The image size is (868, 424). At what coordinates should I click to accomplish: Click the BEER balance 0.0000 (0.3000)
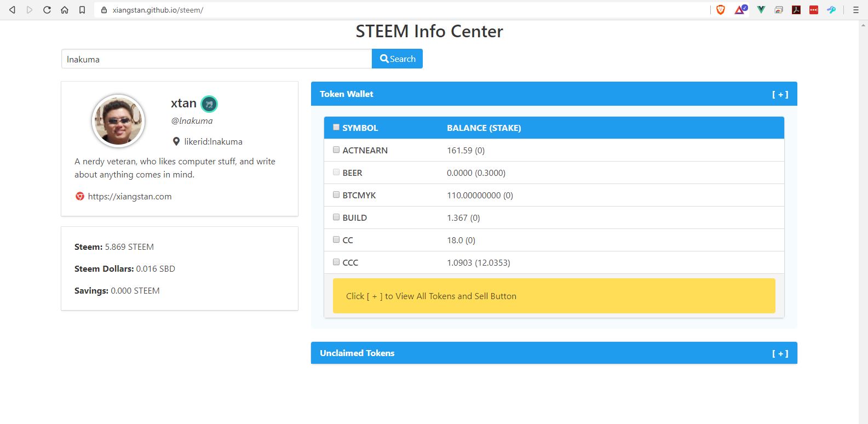pyautogui.click(x=476, y=173)
